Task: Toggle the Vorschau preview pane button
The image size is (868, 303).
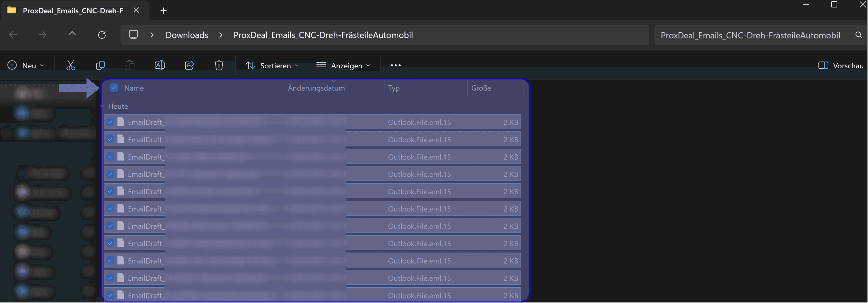Action: pyautogui.click(x=841, y=65)
